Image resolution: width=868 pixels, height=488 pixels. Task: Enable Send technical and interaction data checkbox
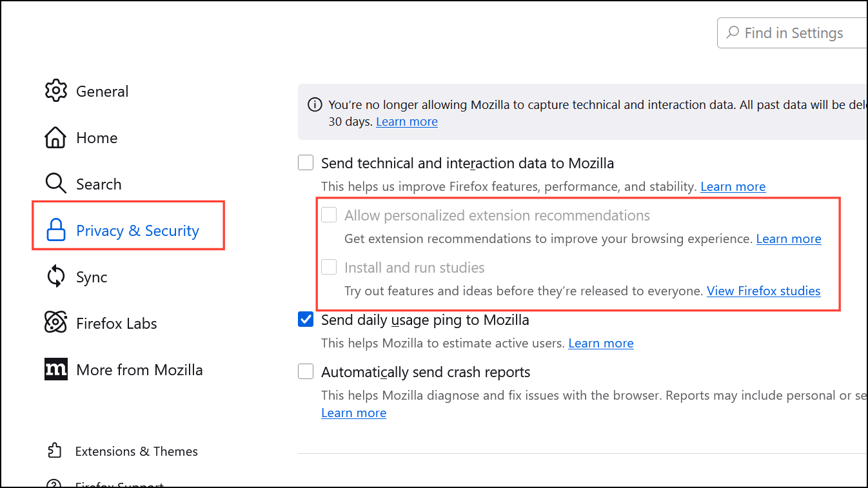[x=306, y=163]
